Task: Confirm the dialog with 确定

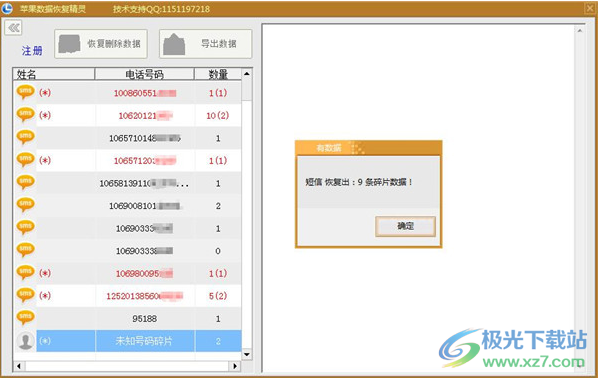Action: (405, 226)
